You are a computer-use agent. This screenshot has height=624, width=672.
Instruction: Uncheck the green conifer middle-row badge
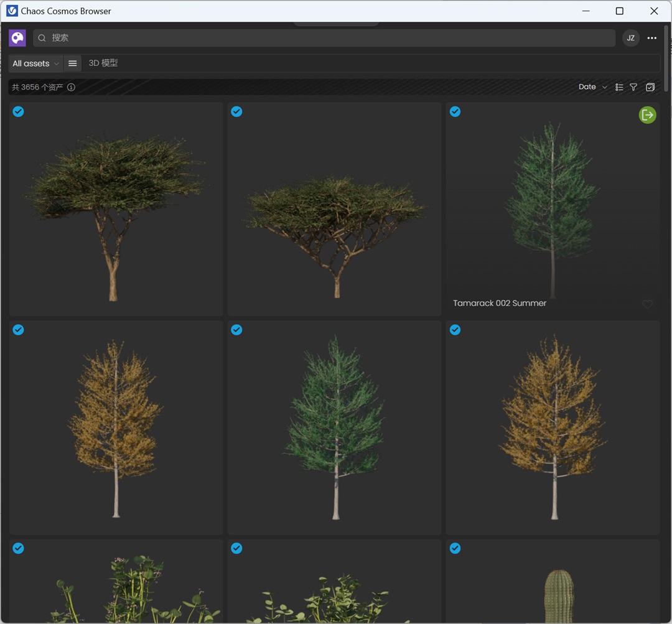pyautogui.click(x=236, y=330)
